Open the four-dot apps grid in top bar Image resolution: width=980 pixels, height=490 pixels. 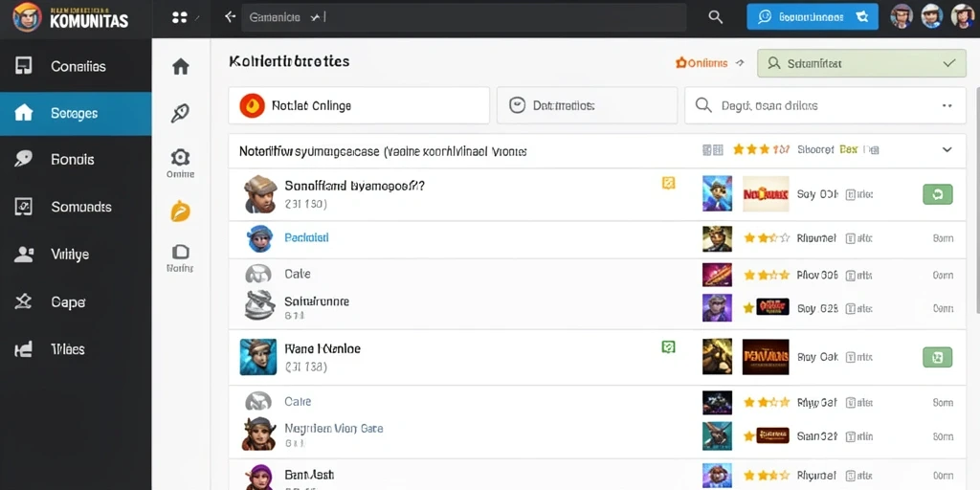[179, 17]
